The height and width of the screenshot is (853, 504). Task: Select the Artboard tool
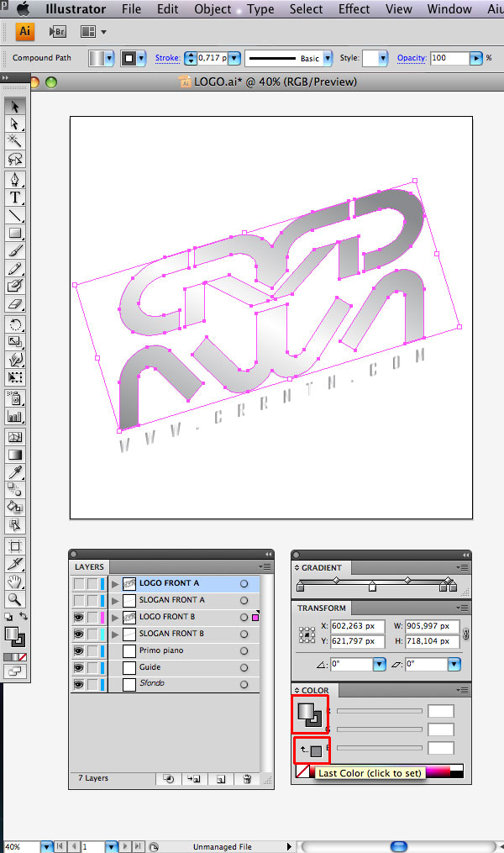point(14,546)
